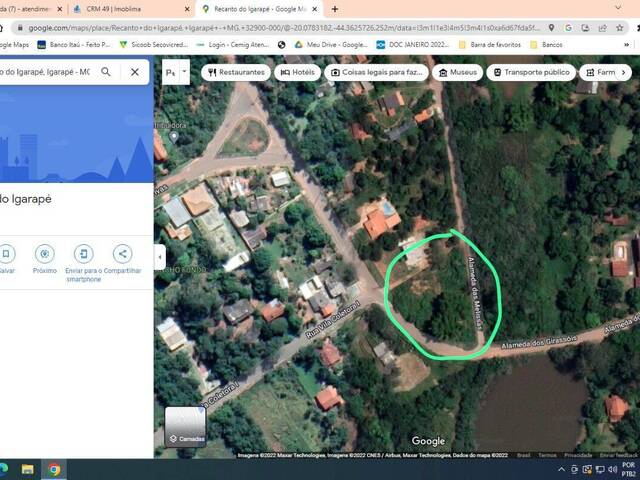The height and width of the screenshot is (480, 640).
Task: Select Coisas legais para fazer chip
Action: click(x=376, y=72)
